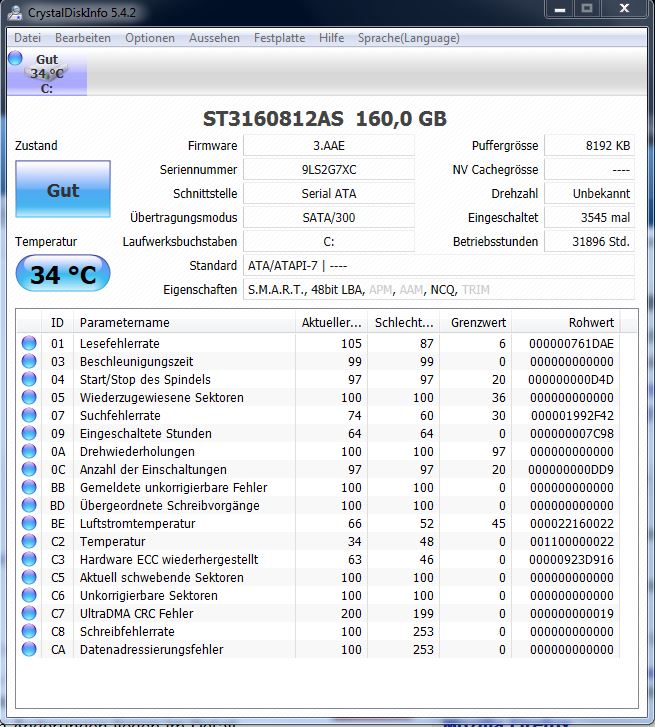This screenshot has width=655, height=727.
Task: Click the Übertragungsmodus field SATA/300
Action: pyautogui.click(x=329, y=217)
